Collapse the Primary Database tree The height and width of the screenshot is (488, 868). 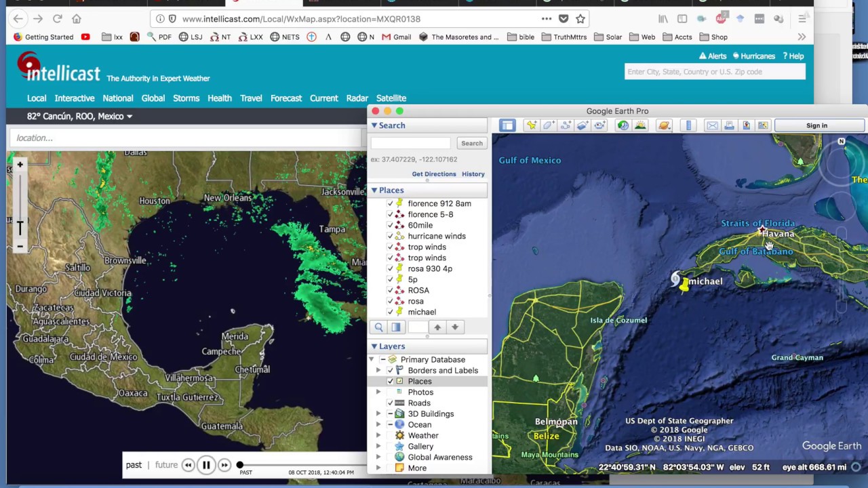[x=371, y=360]
